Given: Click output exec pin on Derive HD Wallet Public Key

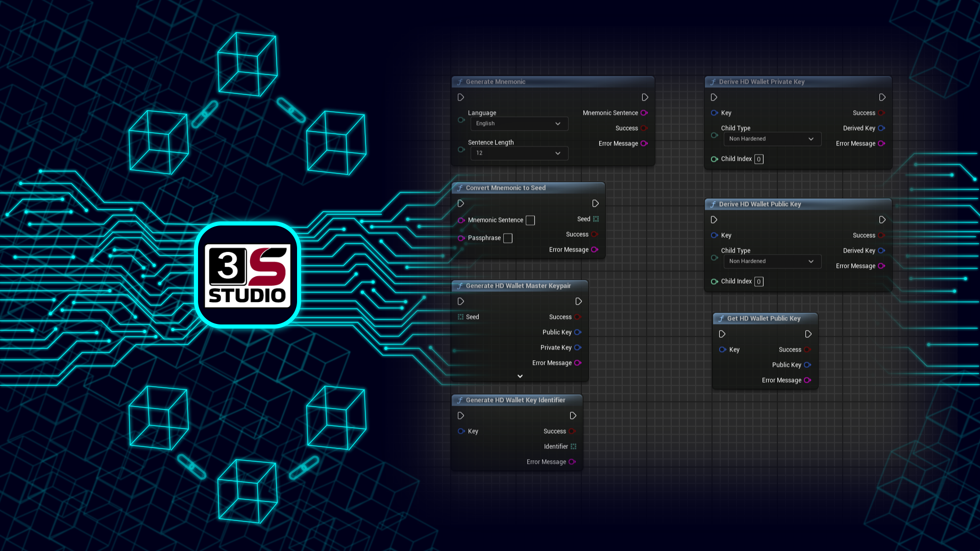Looking at the screenshot, I should 883,220.
